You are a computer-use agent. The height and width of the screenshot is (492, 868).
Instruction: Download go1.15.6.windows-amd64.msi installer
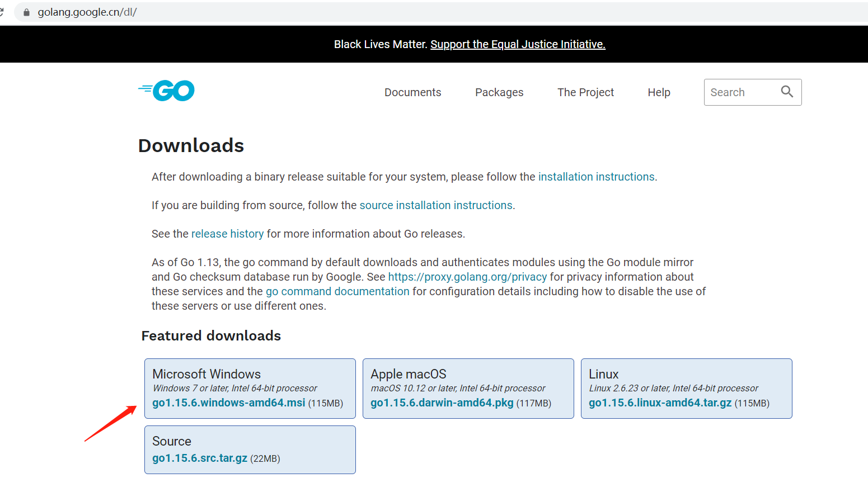pos(229,403)
